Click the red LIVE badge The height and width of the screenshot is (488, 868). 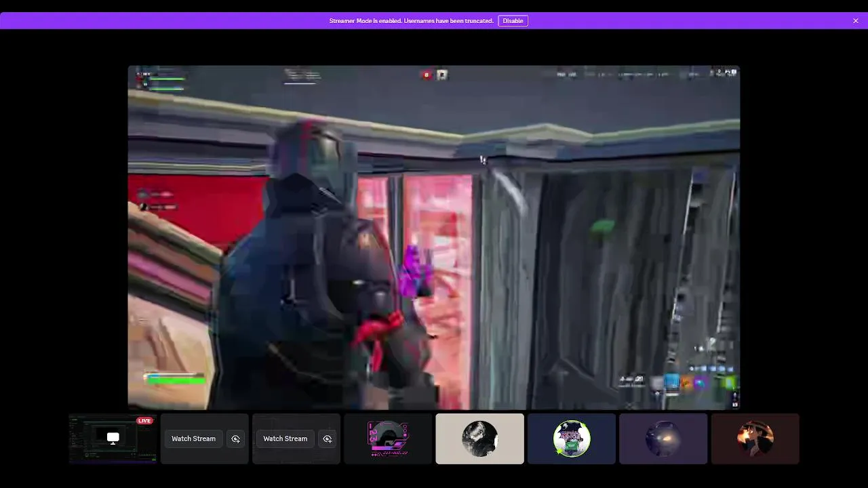point(144,421)
